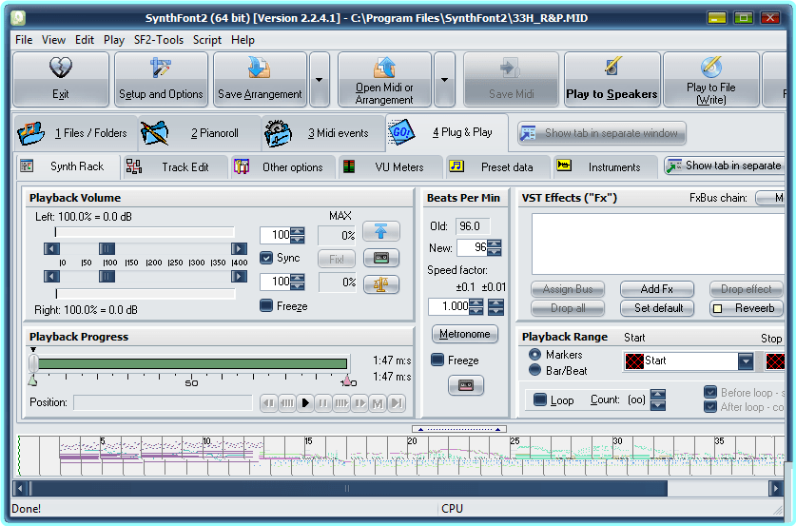Click the Show tab in separate window icon button
The image size is (796, 526).
pyautogui.click(x=602, y=133)
